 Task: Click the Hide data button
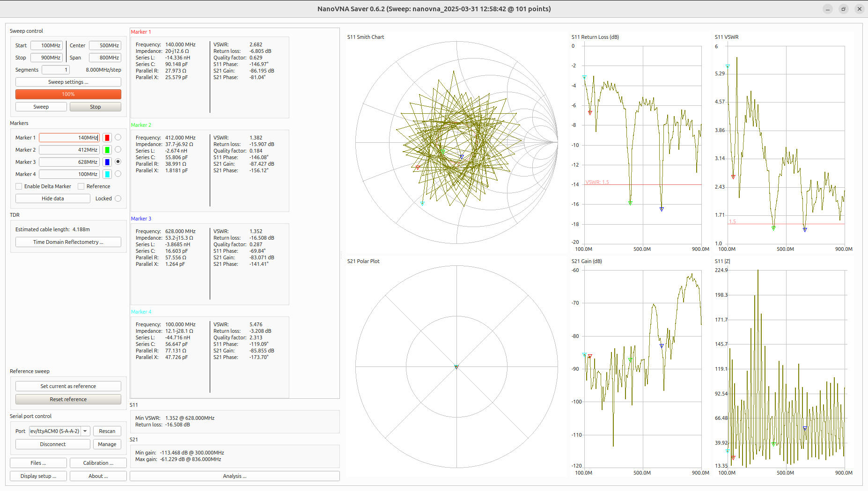tap(53, 198)
